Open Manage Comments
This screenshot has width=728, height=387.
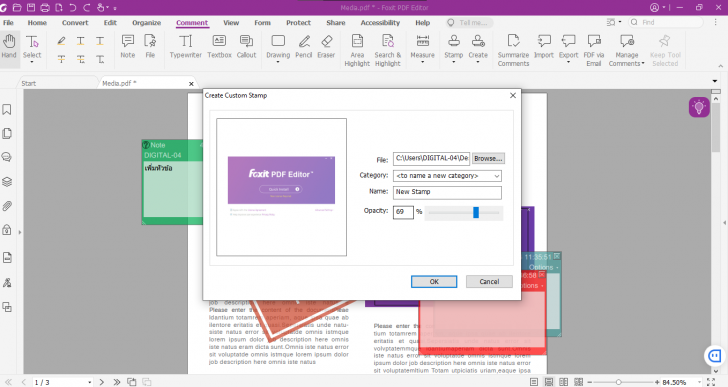[627, 50]
